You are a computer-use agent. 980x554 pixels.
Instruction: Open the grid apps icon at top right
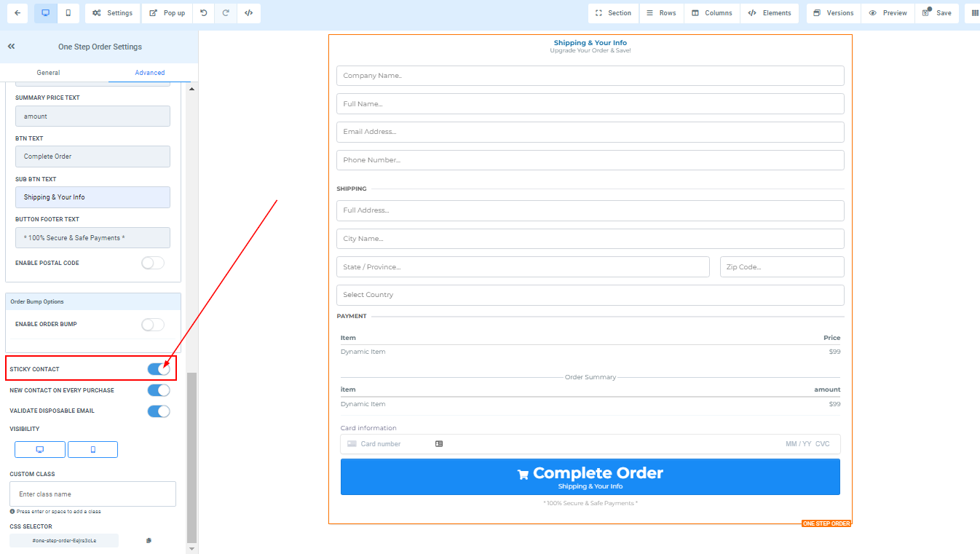coord(975,13)
